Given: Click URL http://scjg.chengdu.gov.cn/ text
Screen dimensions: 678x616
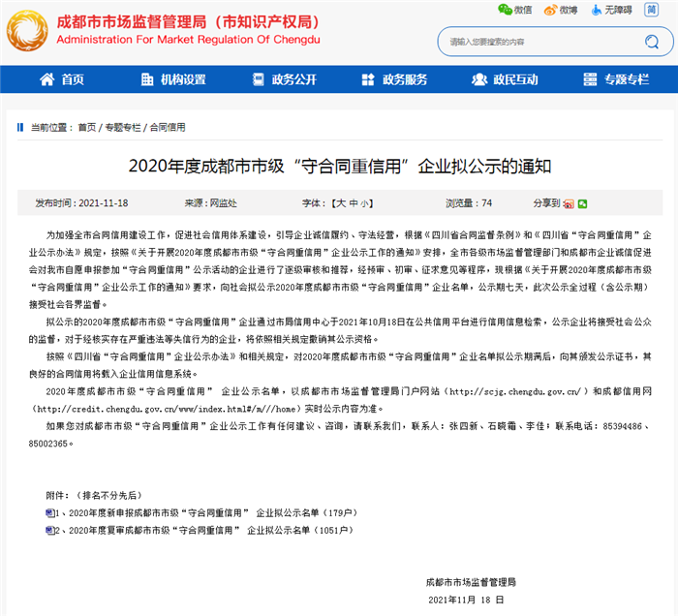Looking at the screenshot, I should pyautogui.click(x=516, y=391).
